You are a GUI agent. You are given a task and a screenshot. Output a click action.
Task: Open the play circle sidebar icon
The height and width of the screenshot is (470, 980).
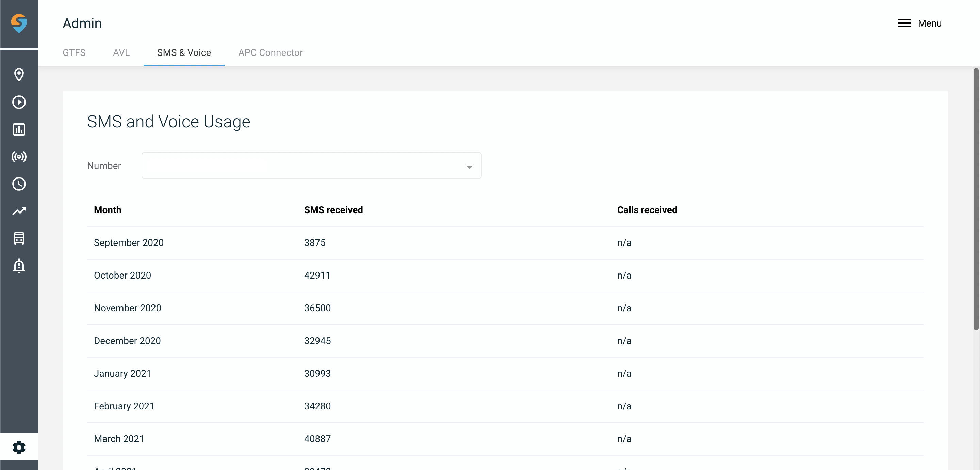click(19, 102)
